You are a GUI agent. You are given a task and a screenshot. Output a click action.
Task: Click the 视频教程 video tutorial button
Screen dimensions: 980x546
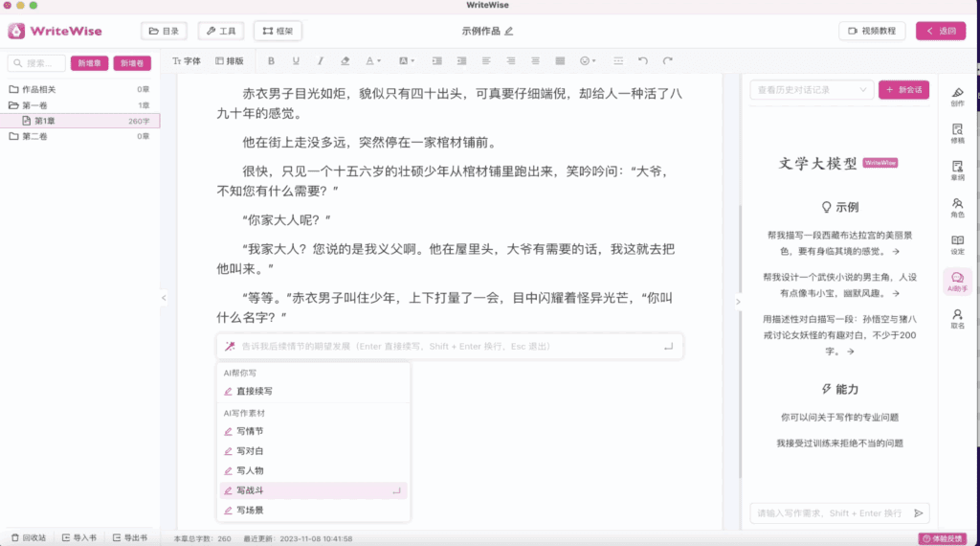872,31
